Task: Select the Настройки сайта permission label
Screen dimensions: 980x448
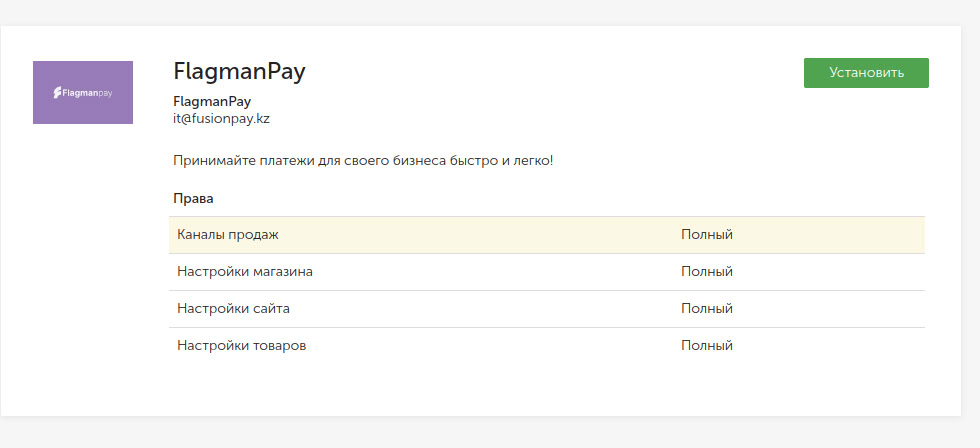Action: pyautogui.click(x=233, y=309)
